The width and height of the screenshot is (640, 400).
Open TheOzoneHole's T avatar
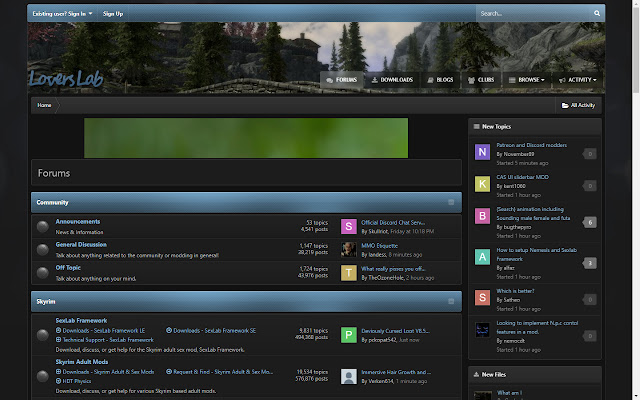coord(349,273)
